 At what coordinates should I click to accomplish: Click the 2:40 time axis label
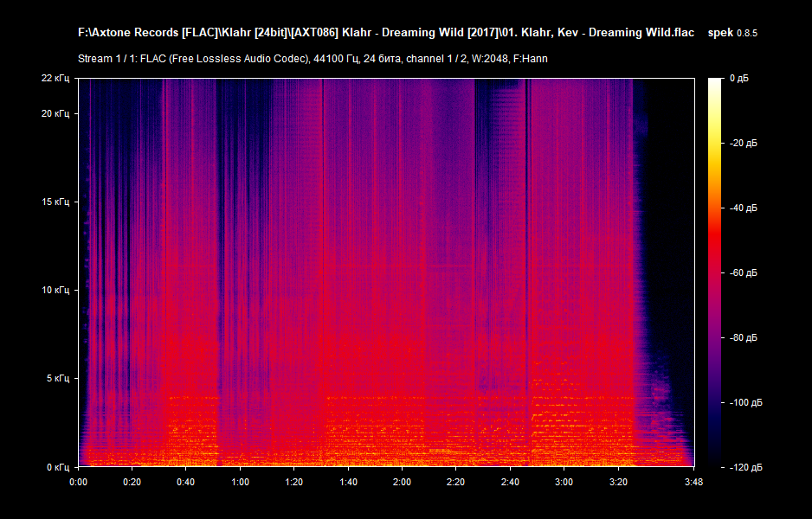click(x=510, y=483)
